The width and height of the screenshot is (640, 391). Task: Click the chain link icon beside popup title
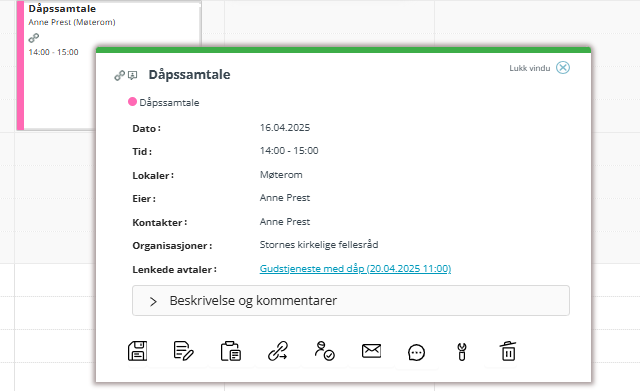[x=119, y=76]
